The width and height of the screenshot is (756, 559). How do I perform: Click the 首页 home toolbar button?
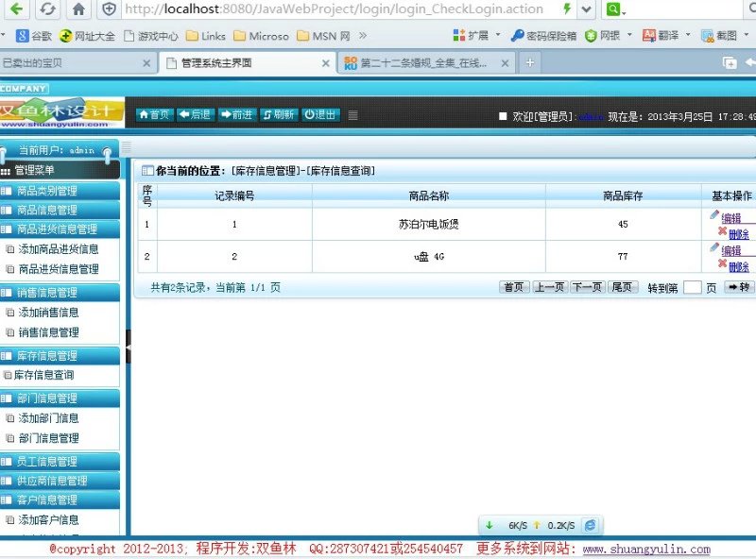pos(154,114)
